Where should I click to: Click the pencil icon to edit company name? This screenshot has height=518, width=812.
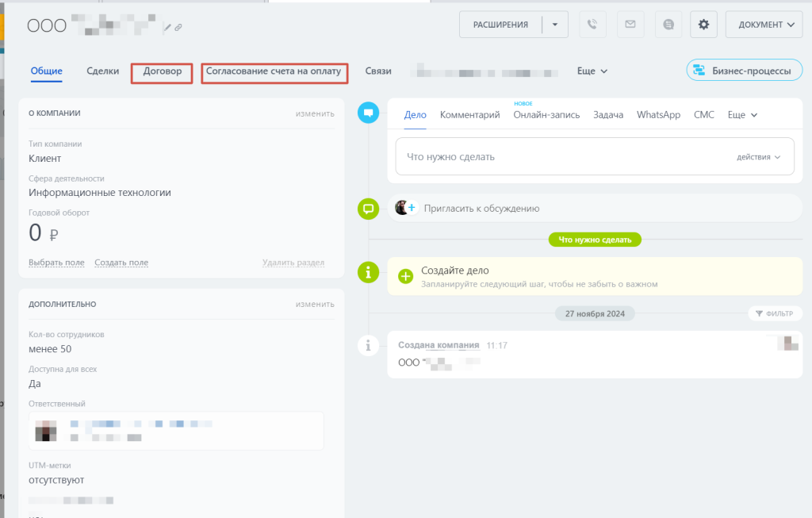(167, 27)
